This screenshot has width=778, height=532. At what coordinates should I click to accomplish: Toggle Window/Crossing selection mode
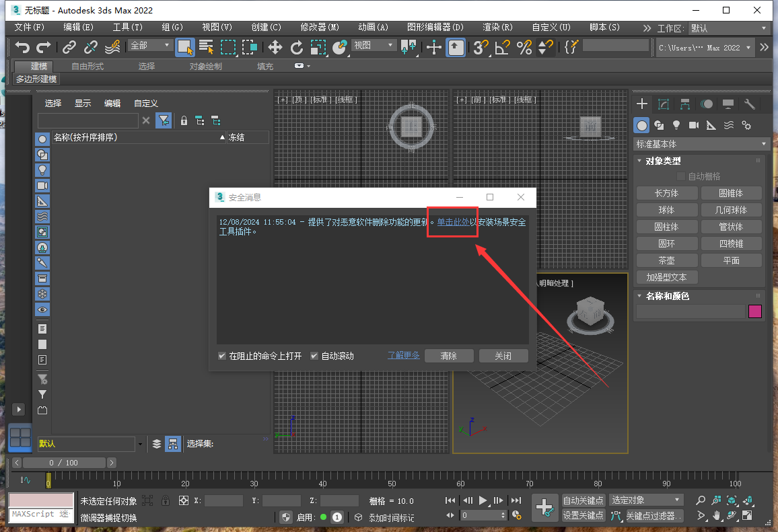pos(250,48)
